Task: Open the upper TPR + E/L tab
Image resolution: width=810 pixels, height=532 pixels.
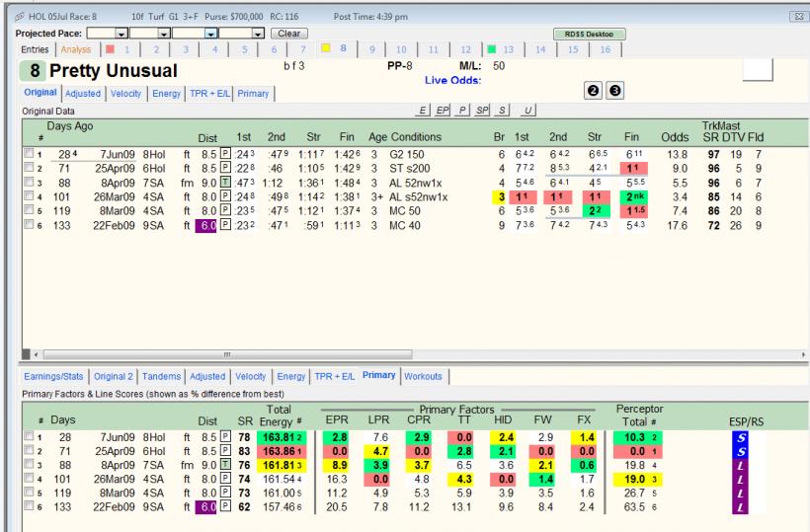Action: 209,94
